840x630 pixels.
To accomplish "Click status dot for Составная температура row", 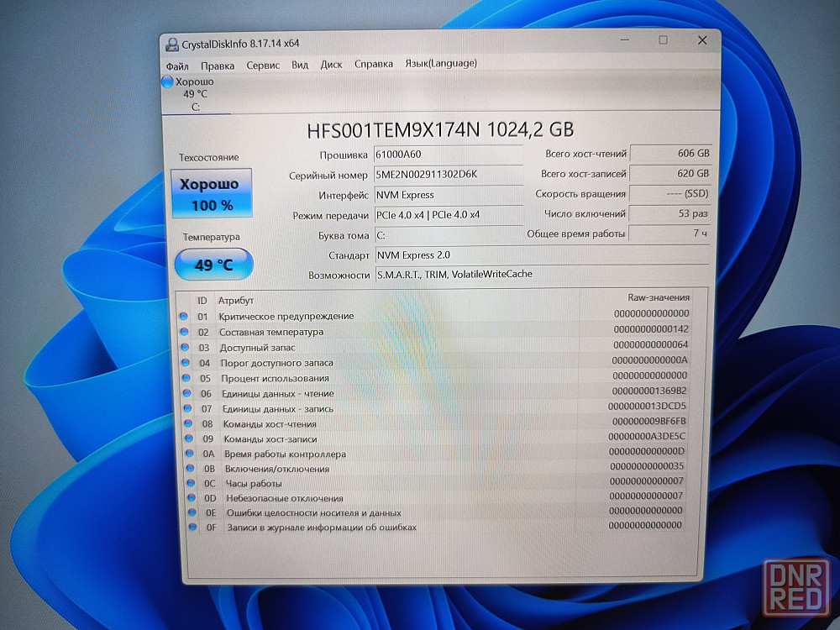I will (x=184, y=332).
